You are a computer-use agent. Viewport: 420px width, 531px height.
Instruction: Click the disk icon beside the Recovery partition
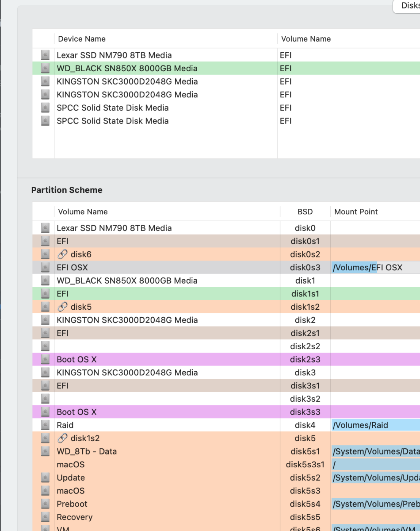tap(45, 517)
